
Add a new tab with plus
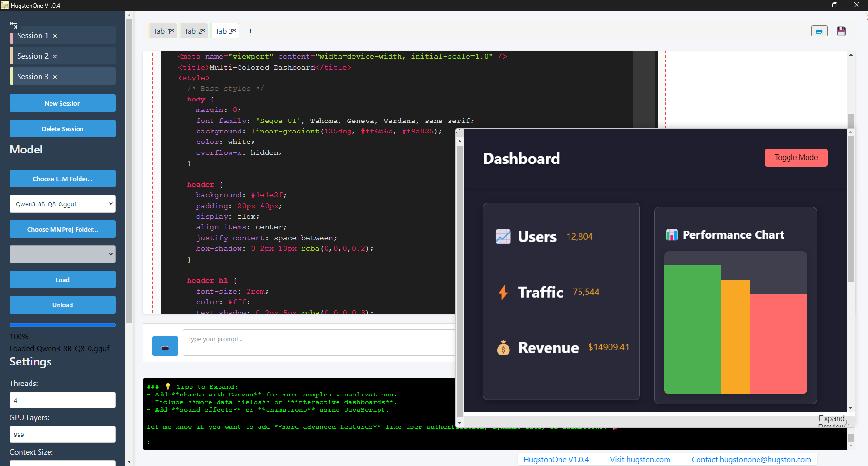pyautogui.click(x=250, y=31)
